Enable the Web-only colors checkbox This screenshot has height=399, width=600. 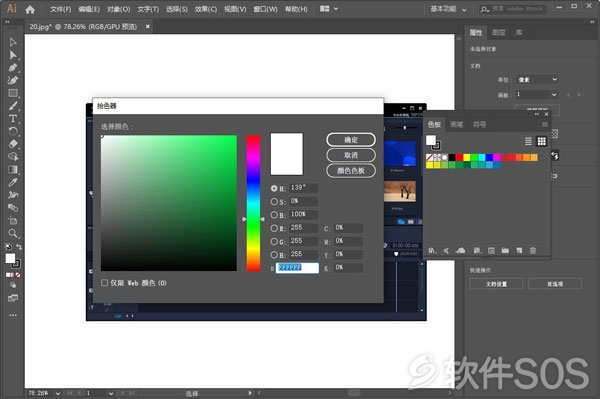pyautogui.click(x=104, y=283)
